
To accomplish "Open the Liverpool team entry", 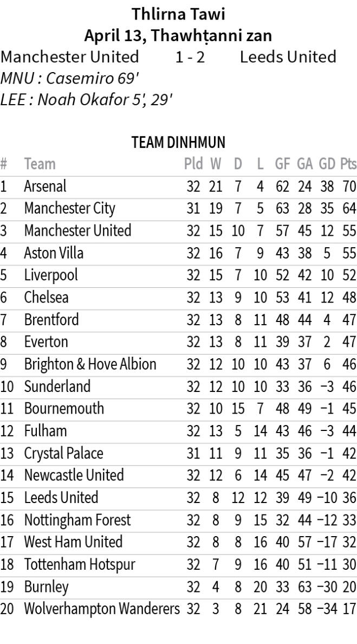I will (x=51, y=275).
